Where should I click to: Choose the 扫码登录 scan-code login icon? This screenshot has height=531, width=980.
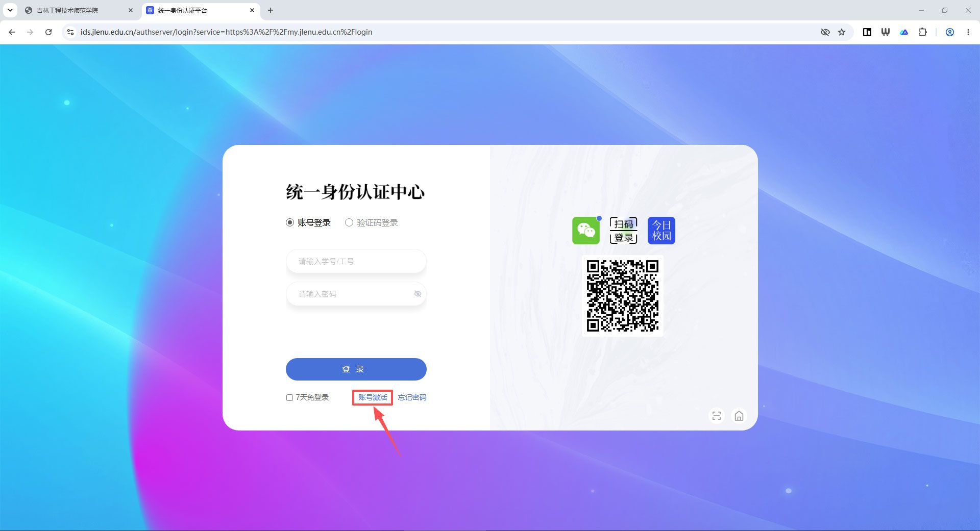point(624,231)
